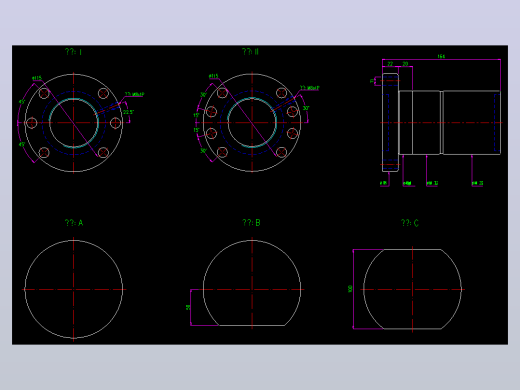Select the vertical height dimension text in view C
Image resolution: width=520 pixels, height=390 pixels.
pyautogui.click(x=350, y=289)
